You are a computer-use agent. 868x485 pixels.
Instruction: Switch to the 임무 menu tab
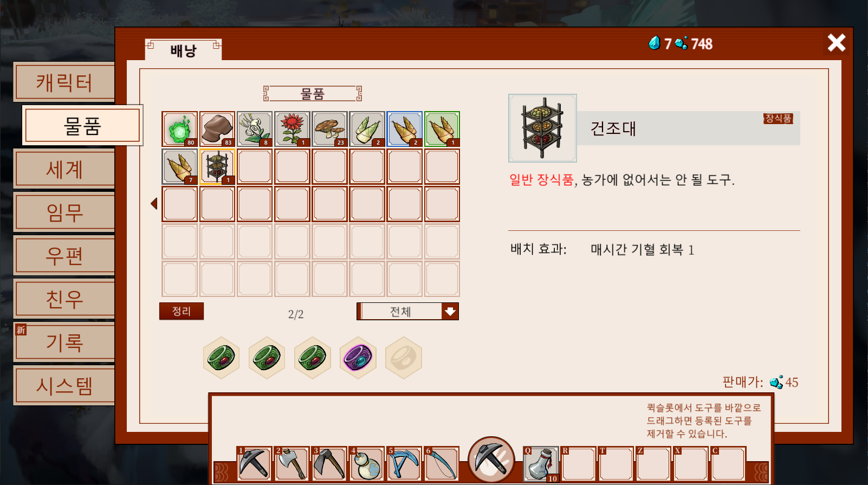click(64, 212)
